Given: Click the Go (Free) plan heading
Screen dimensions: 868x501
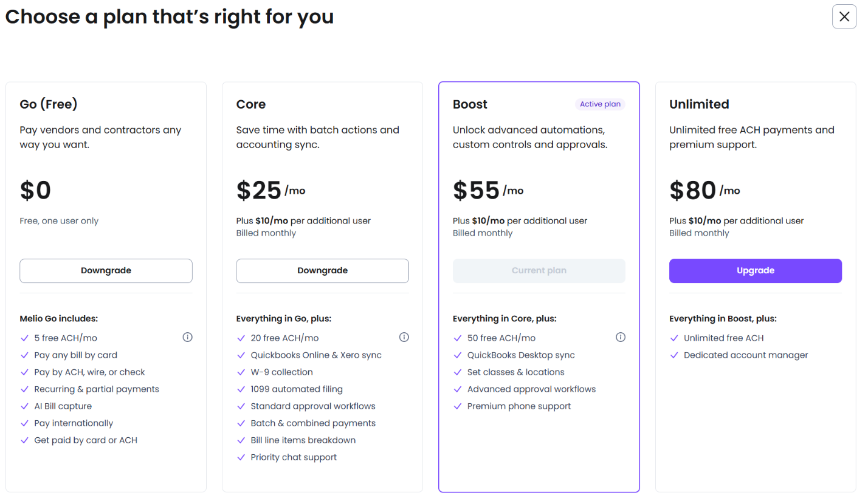Looking at the screenshot, I should (x=49, y=104).
